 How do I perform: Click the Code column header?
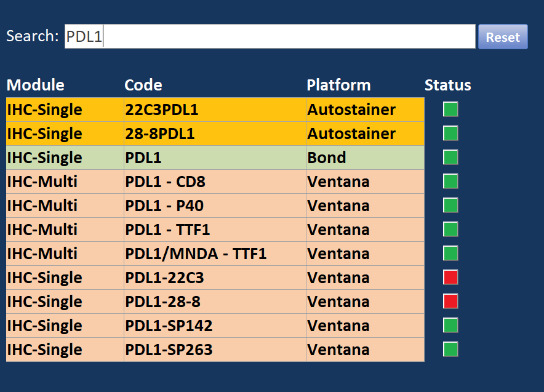(x=143, y=85)
